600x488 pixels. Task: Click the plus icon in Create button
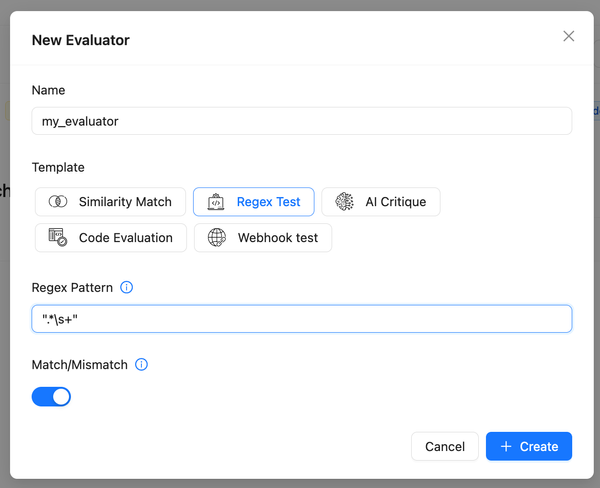506,447
